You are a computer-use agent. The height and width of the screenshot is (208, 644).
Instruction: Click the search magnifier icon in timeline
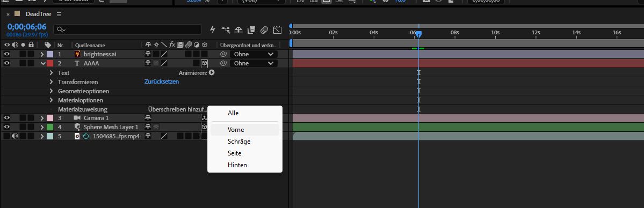[x=62, y=29]
